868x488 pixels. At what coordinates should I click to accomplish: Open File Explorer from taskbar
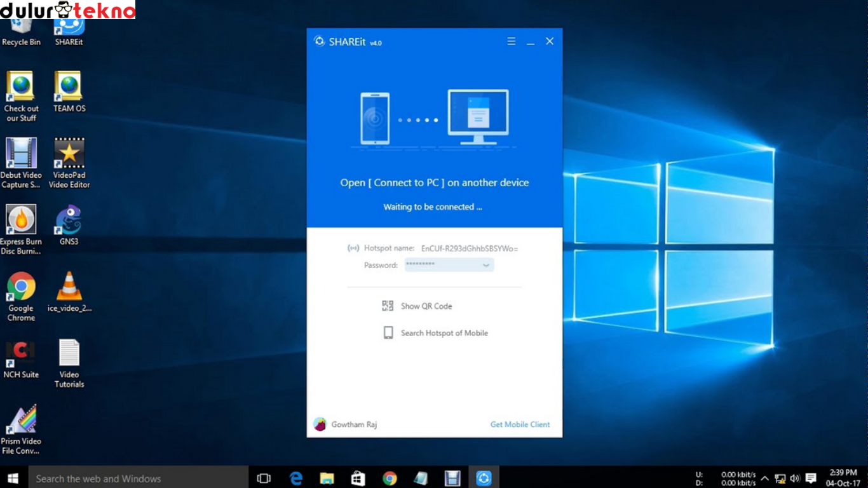tap(327, 478)
